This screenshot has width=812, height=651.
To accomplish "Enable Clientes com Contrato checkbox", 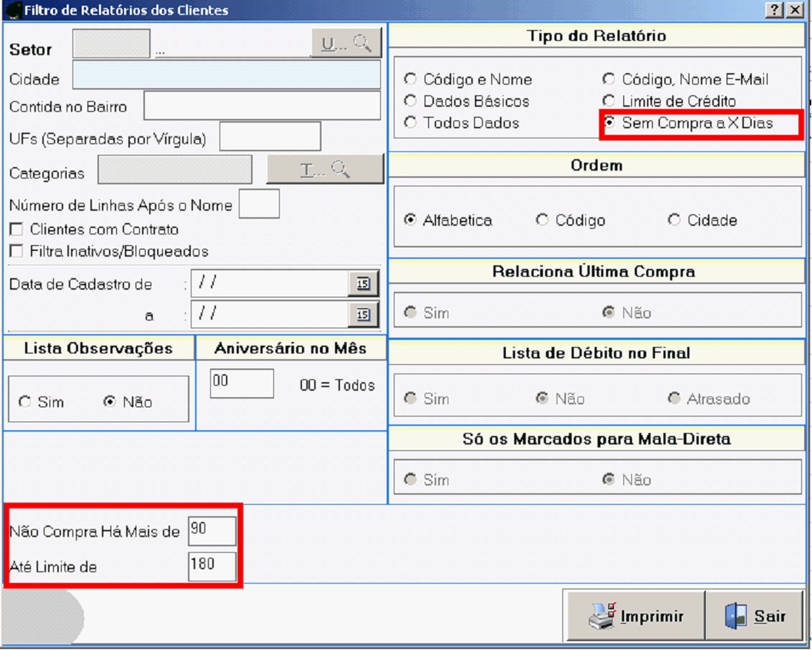I will pyautogui.click(x=16, y=230).
